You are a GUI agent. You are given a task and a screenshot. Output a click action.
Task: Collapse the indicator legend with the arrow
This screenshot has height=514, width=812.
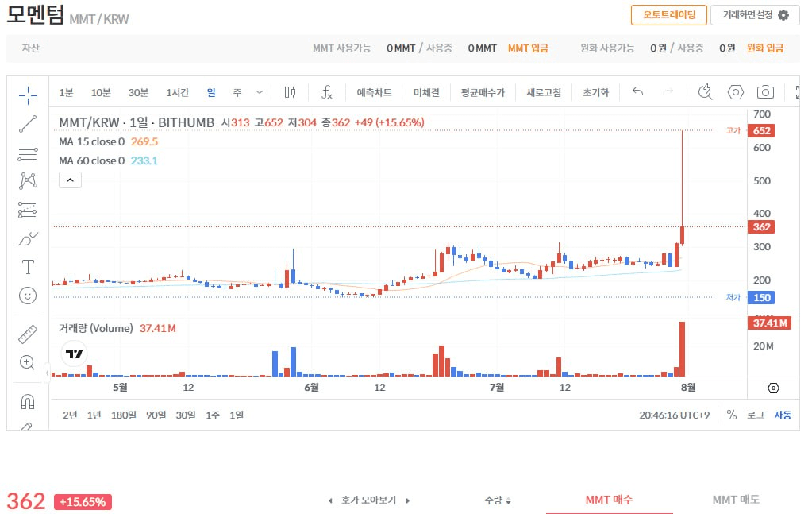[71, 180]
